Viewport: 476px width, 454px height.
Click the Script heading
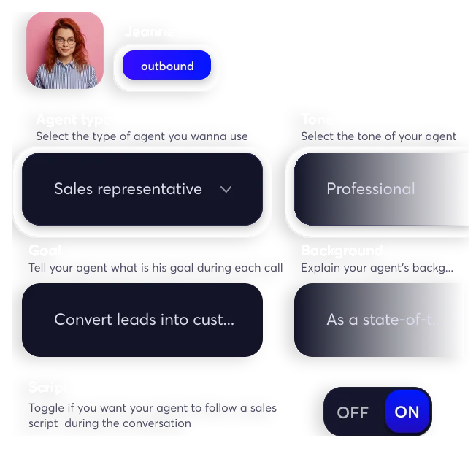point(49,388)
